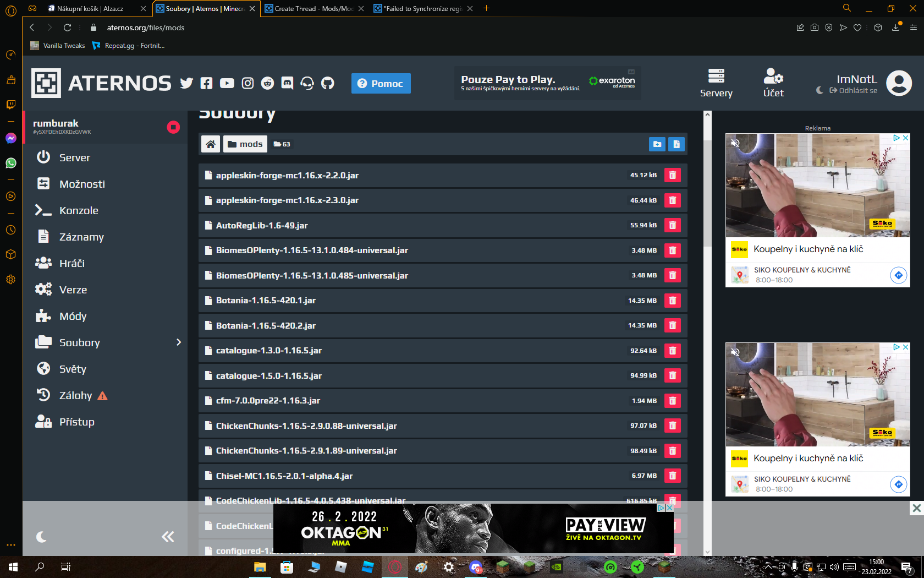The image size is (924, 578).
Task: Delete AutoRegLib-1.6-49.jar
Action: coord(672,225)
